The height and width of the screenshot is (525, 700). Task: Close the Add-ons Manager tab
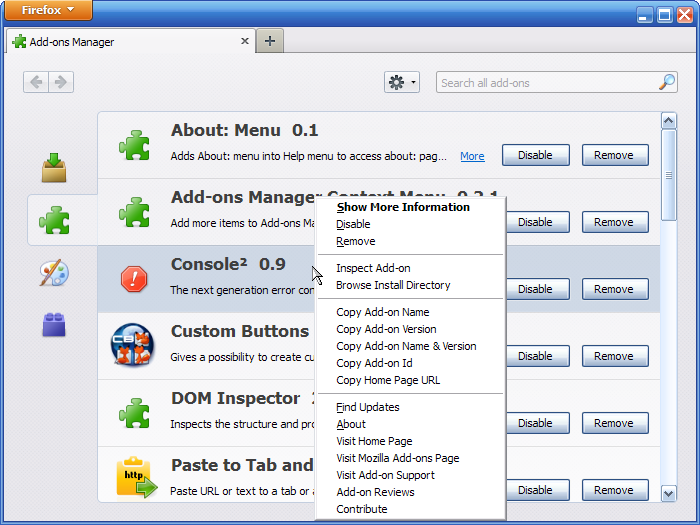[245, 41]
